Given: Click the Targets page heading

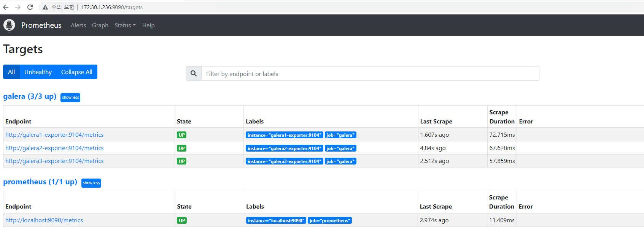Looking at the screenshot, I should coord(23,49).
